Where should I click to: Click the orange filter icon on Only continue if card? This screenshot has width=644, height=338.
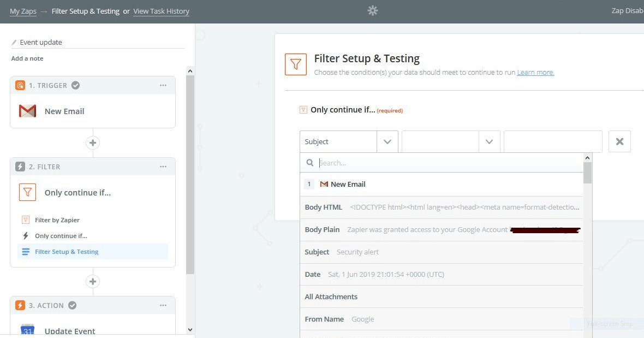pos(27,192)
